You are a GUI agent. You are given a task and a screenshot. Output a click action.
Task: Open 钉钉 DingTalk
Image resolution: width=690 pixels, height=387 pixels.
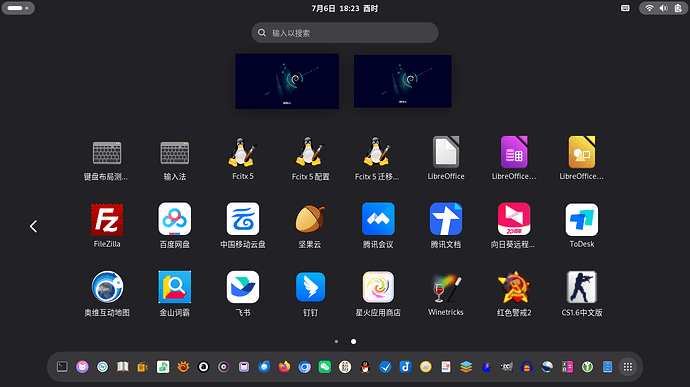pos(310,294)
